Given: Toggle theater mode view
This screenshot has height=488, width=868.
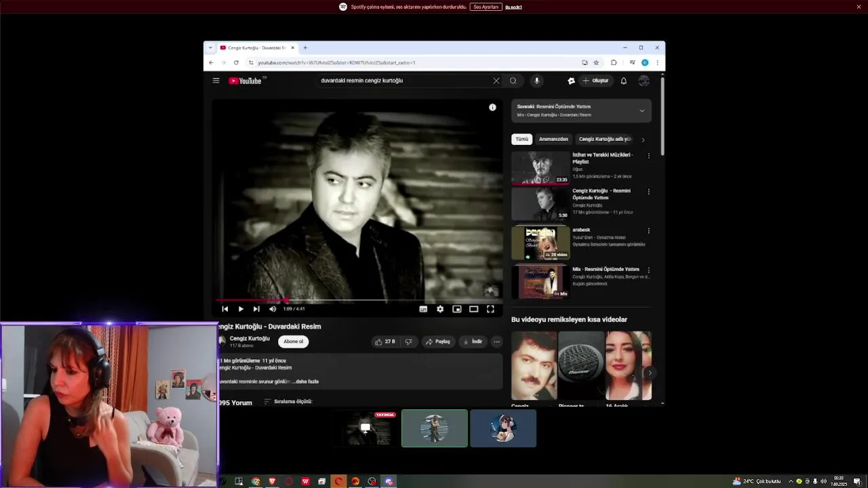Looking at the screenshot, I should click(473, 309).
